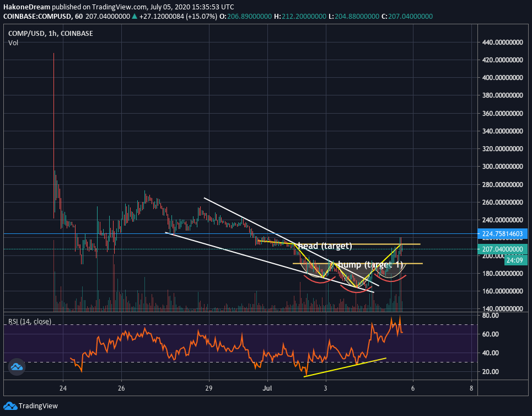Click the COMP/USD, 1h, COINBASE chart title
This screenshot has width=532, height=416.
(x=51, y=33)
